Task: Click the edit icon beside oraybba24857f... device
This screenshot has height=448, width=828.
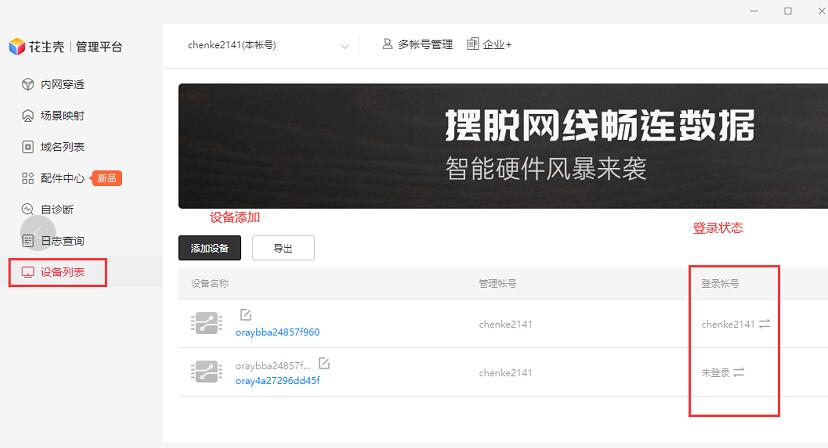Action: (x=323, y=364)
